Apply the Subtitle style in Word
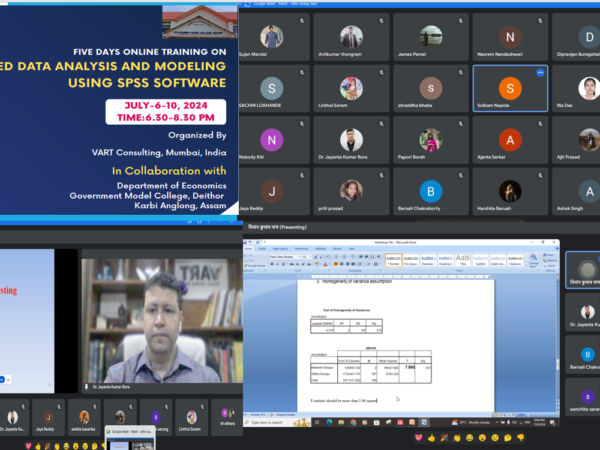Viewport: 600px width, 450px height. click(480, 260)
